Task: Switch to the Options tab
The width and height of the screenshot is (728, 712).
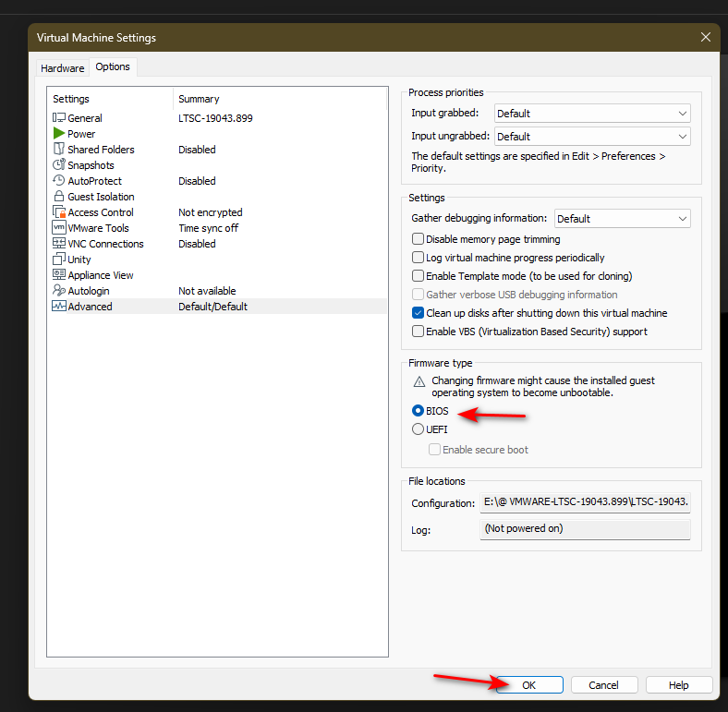Action: (x=113, y=66)
